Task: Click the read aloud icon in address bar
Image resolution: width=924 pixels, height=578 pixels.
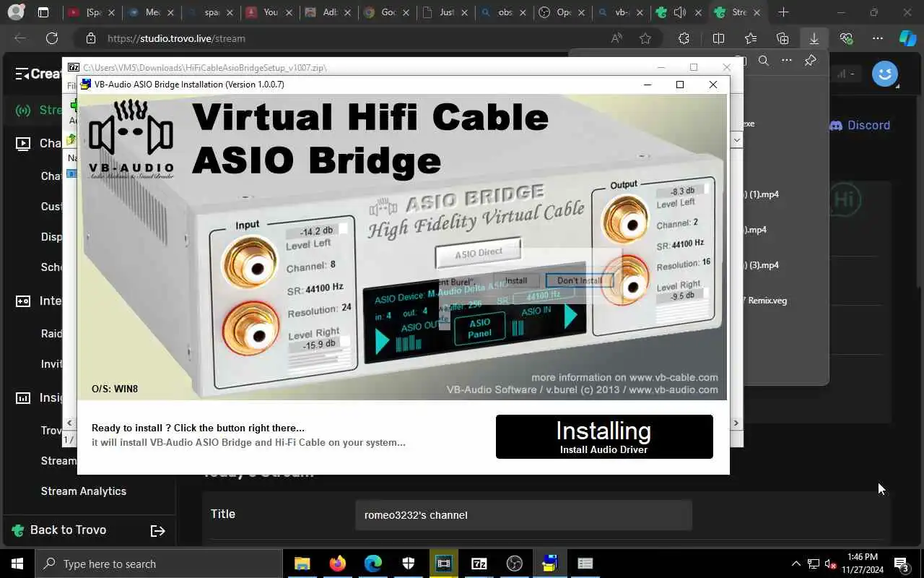Action: (x=616, y=38)
